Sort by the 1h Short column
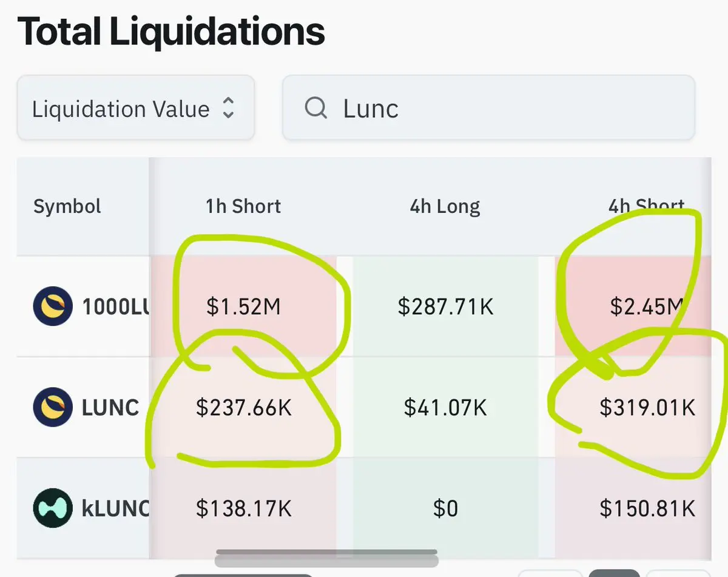 click(x=243, y=207)
